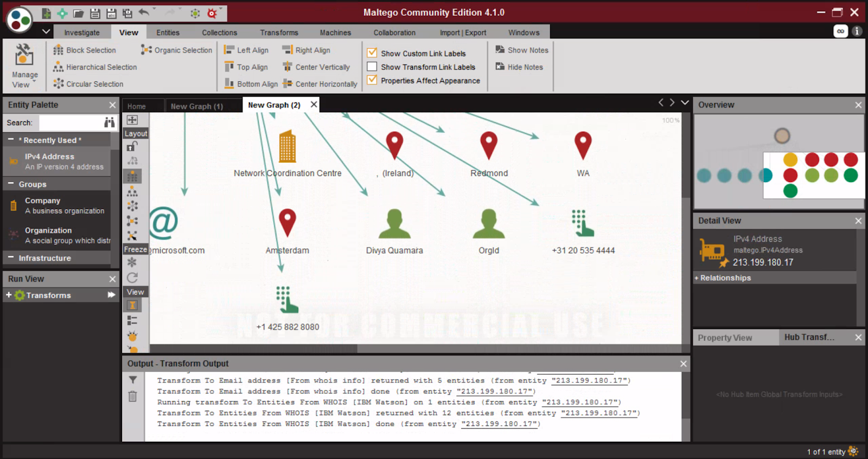Open the Manage View tool
Screen dimensions: 868x459
[x=24, y=66]
